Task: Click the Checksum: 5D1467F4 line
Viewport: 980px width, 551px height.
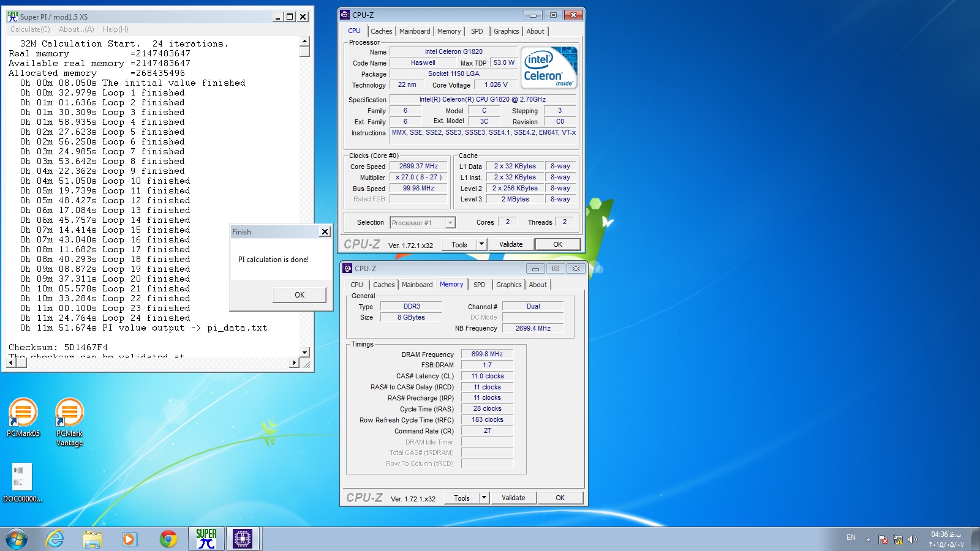Action: [58, 347]
